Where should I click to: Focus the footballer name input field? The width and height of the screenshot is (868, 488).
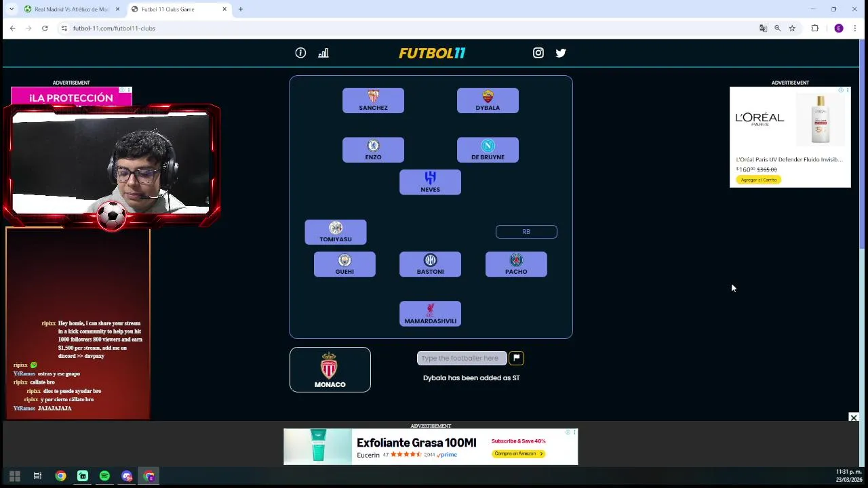pos(462,358)
